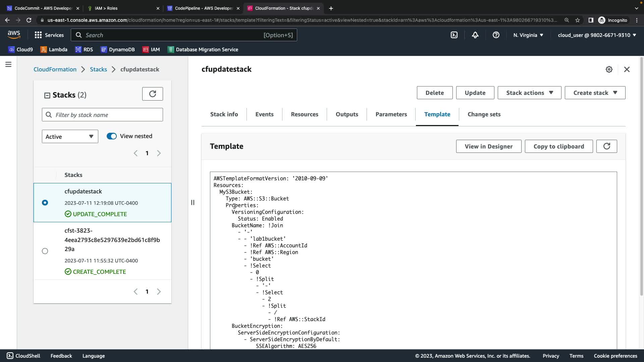Open the help question mark icon

point(496,35)
